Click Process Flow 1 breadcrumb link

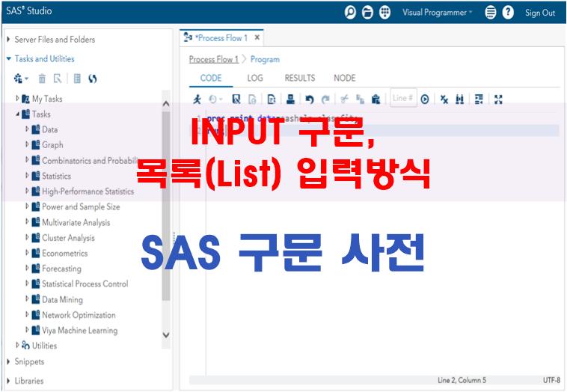214,59
